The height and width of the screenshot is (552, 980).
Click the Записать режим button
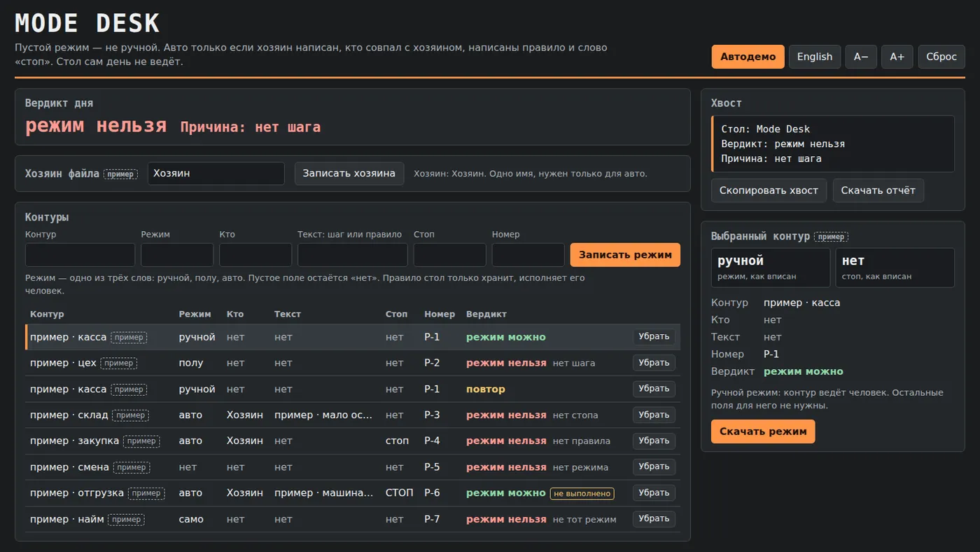(625, 255)
